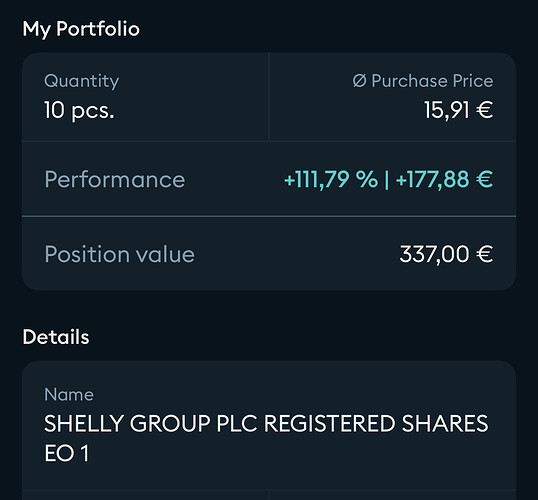Tap the 337,00 € position value
The width and height of the screenshot is (538, 500).
(x=446, y=254)
